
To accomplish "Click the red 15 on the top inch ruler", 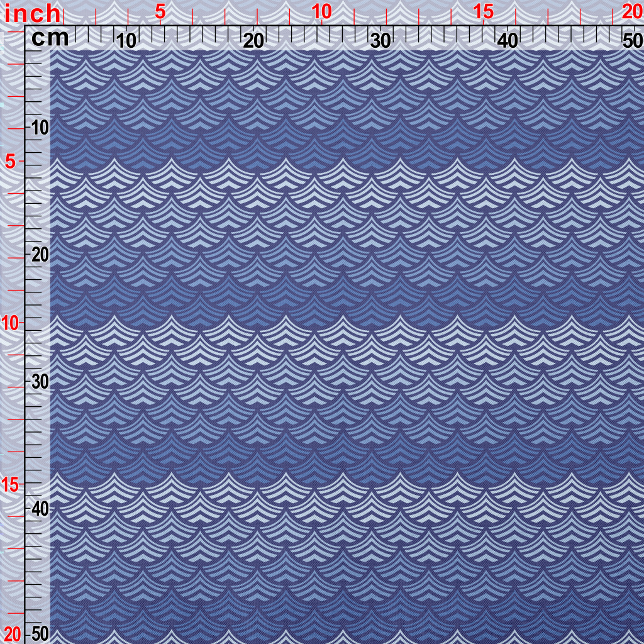I will coord(483,12).
